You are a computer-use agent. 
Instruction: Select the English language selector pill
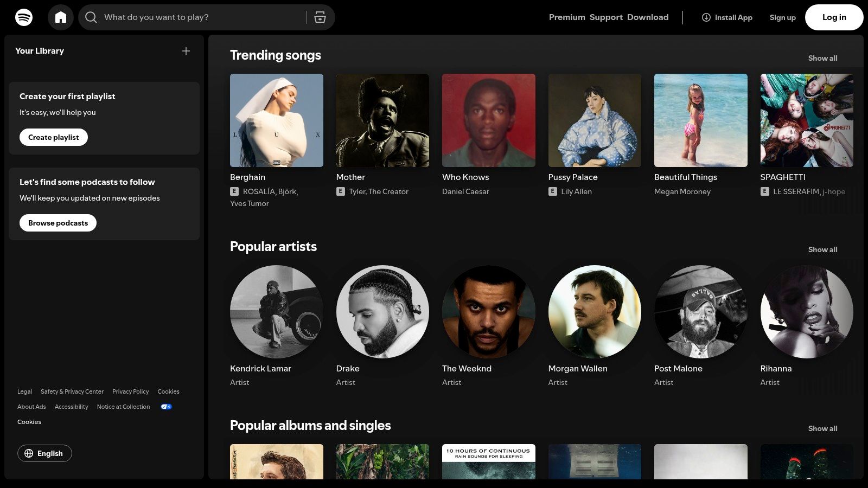[44, 453]
